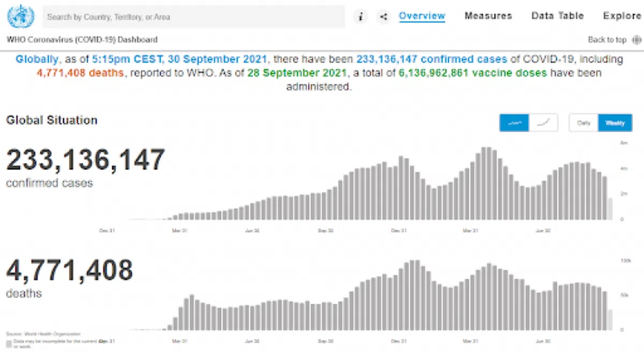Switch to the non-cumulative chart view icon
This screenshot has width=644, height=353.
[x=514, y=123]
